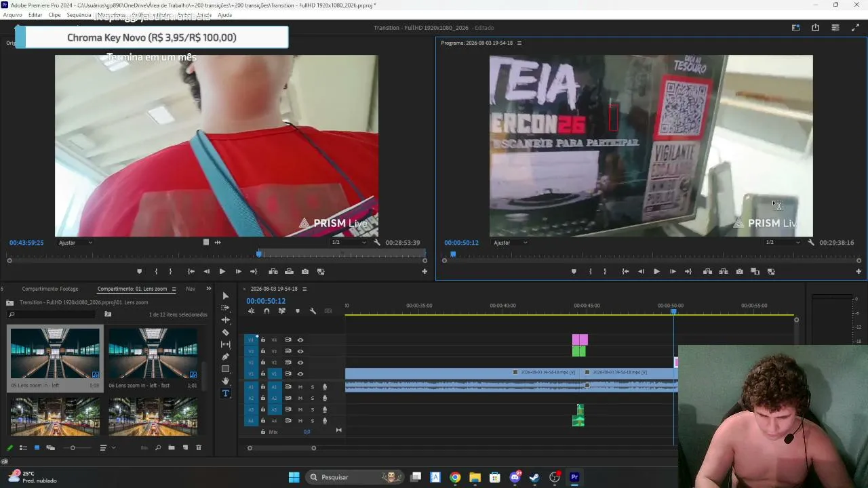Screen dimensions: 868x488
Task: Click Lift button in Program monitor
Action: pos(707,272)
